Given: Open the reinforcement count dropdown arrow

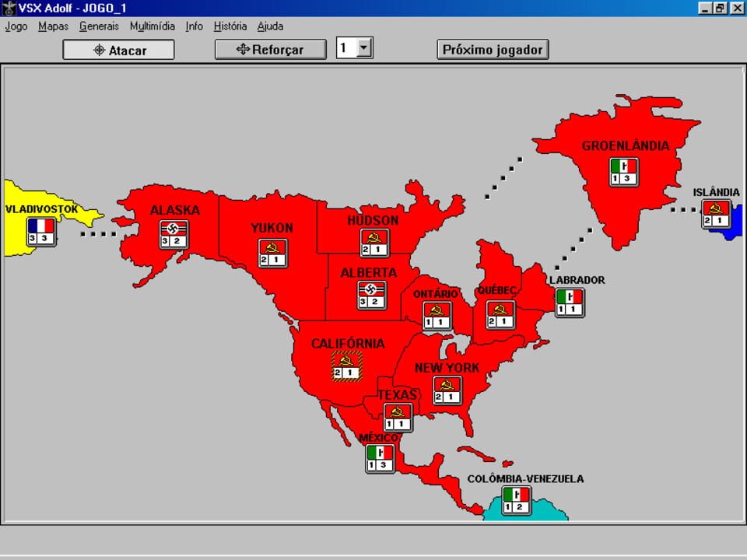Looking at the screenshot, I should coord(364,47).
